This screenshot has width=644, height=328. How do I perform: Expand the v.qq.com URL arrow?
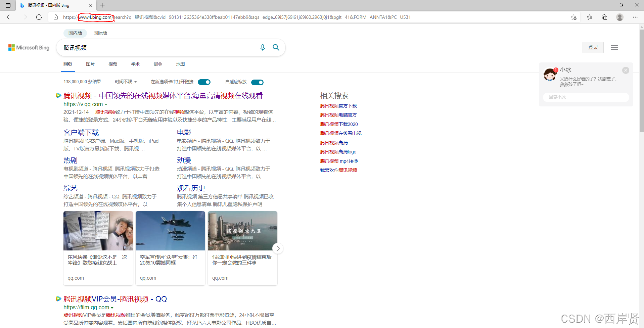[106, 105]
